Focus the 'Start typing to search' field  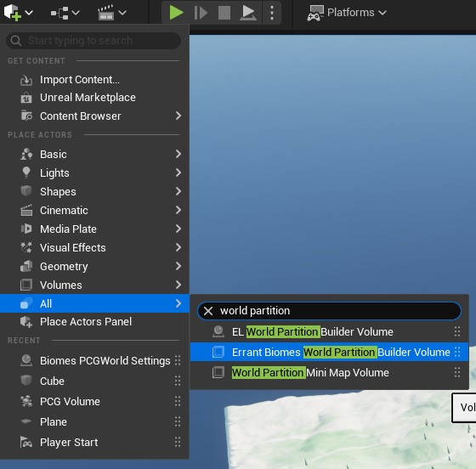[93, 41]
